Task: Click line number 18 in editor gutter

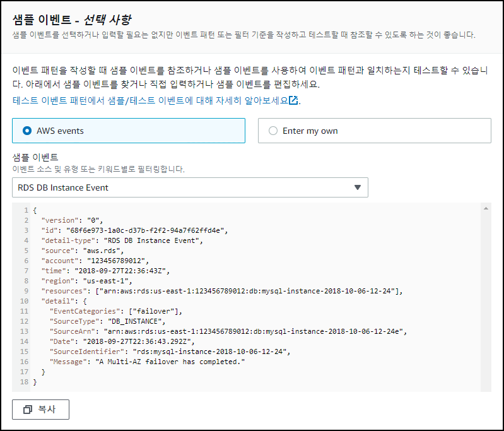Action: tap(24, 382)
